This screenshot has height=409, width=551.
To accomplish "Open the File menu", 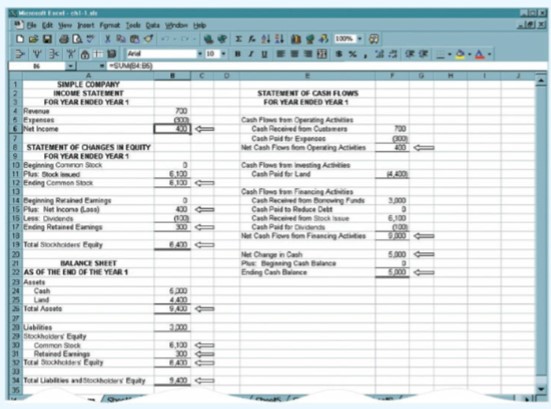I will coord(31,25).
